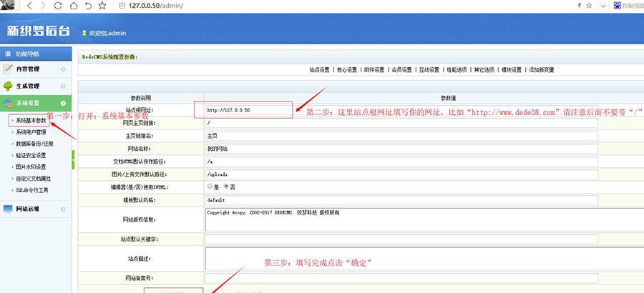Click the tree icon of 生成管理
This screenshot has height=293, width=644.
tap(8, 86)
